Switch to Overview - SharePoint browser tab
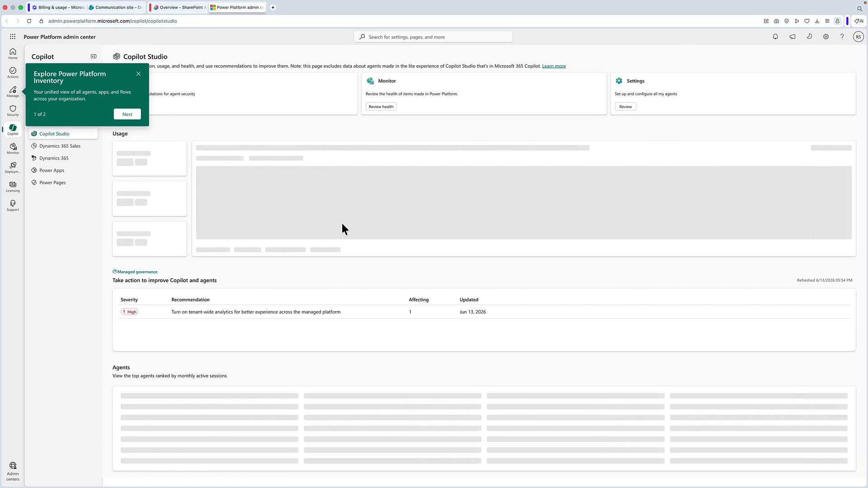868x488 pixels. (179, 8)
